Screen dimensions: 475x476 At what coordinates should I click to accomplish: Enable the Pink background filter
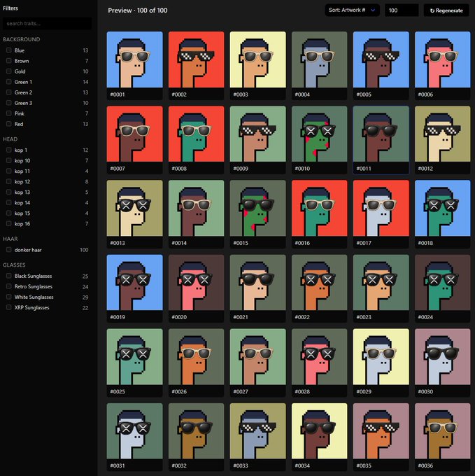tap(9, 113)
